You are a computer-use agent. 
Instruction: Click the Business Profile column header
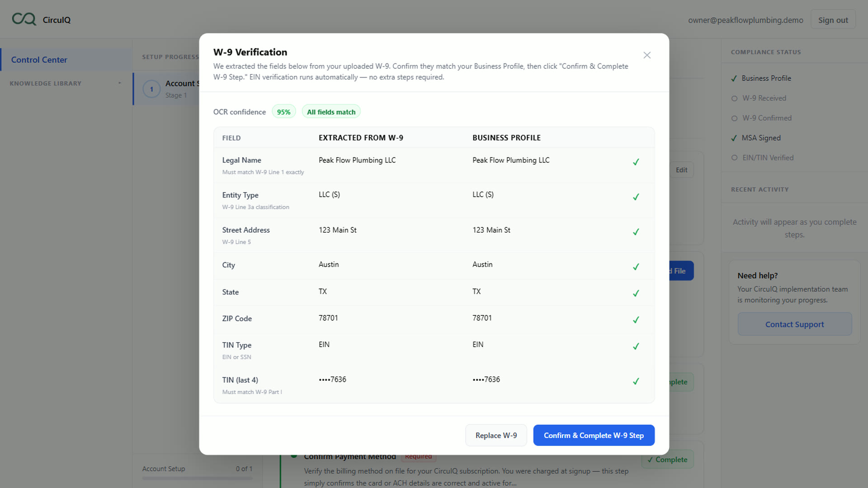click(x=506, y=138)
